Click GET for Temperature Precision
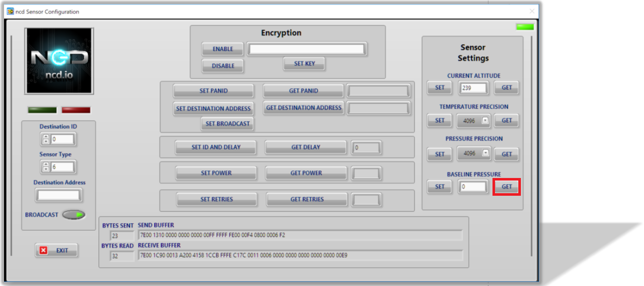Image resolution: width=644 pixels, height=286 pixels. click(507, 121)
